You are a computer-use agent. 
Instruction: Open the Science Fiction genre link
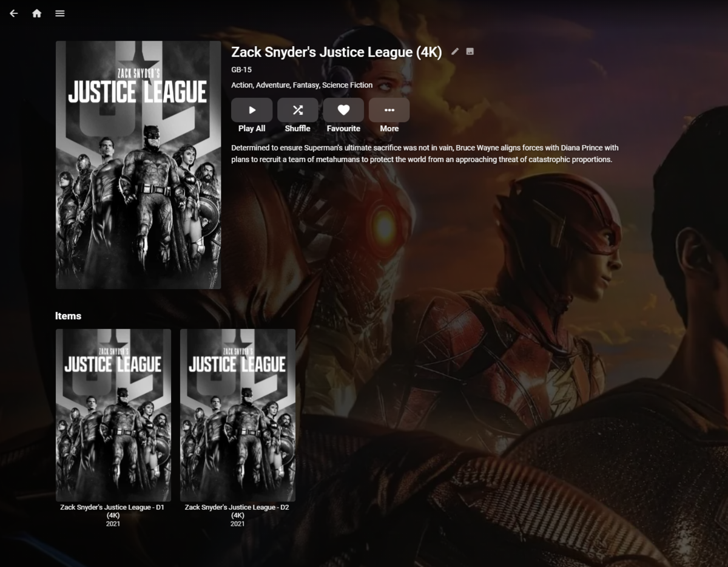(348, 85)
